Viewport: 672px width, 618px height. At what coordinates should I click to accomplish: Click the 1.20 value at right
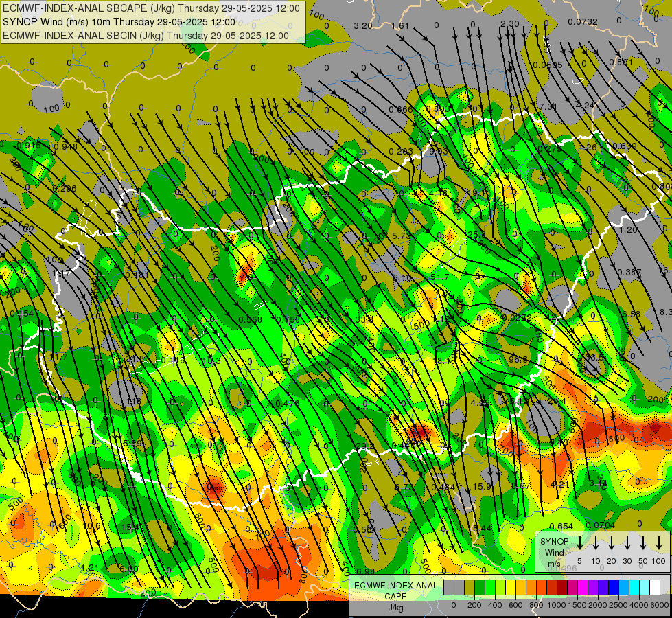click(x=628, y=229)
